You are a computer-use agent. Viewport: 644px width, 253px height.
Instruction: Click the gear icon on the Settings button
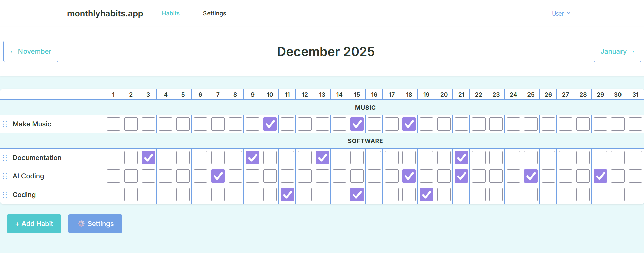[81, 223]
